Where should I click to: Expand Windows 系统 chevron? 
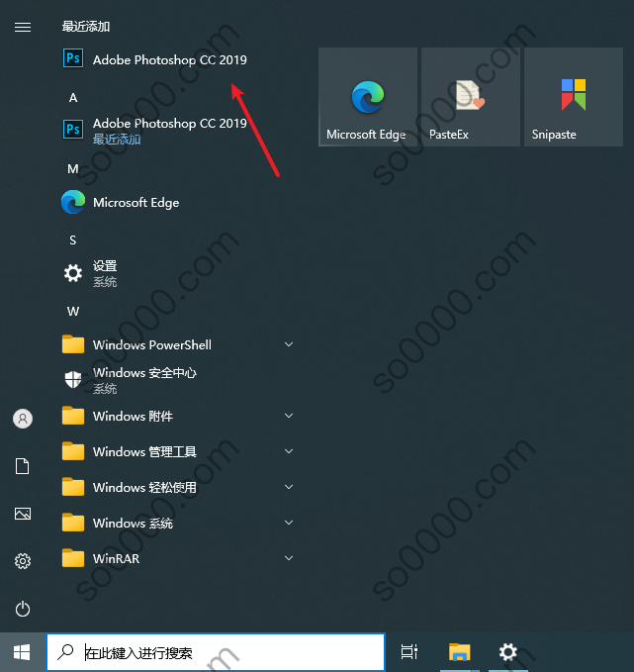[x=289, y=523]
